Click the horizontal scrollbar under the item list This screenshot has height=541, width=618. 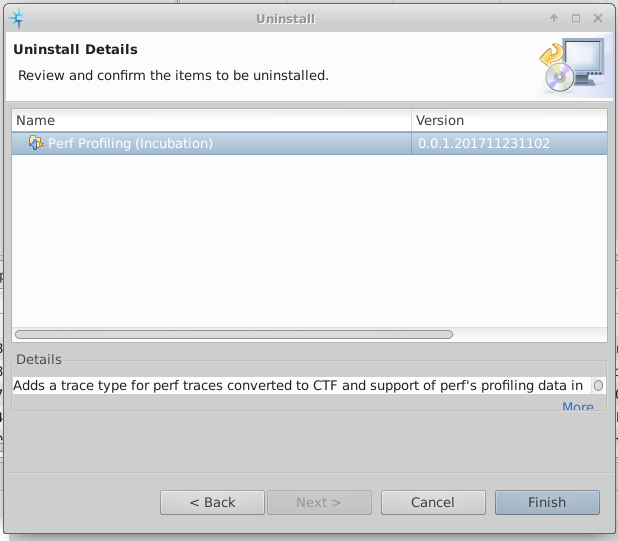234,335
